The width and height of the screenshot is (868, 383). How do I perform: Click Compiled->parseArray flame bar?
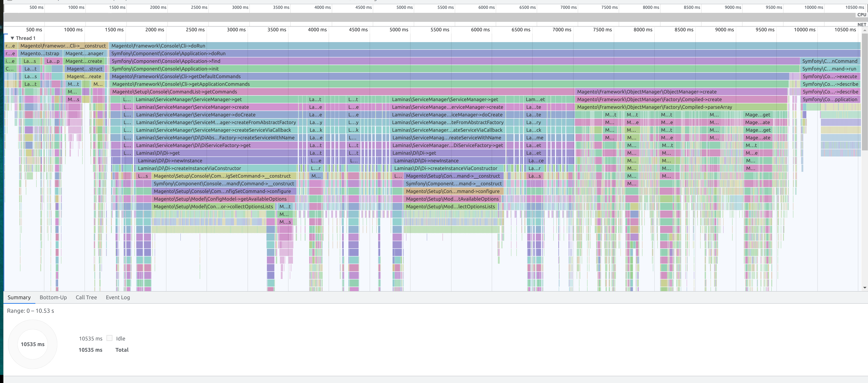(654, 107)
